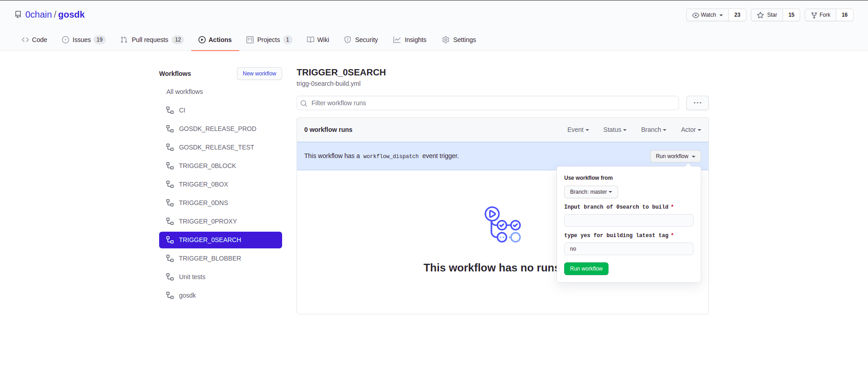Click the Fork button

pyautogui.click(x=821, y=15)
